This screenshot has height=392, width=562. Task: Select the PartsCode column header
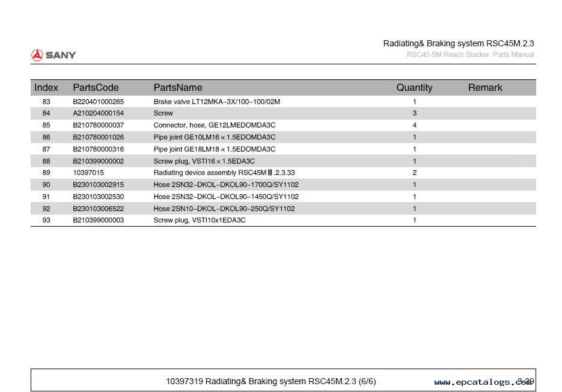96,88
